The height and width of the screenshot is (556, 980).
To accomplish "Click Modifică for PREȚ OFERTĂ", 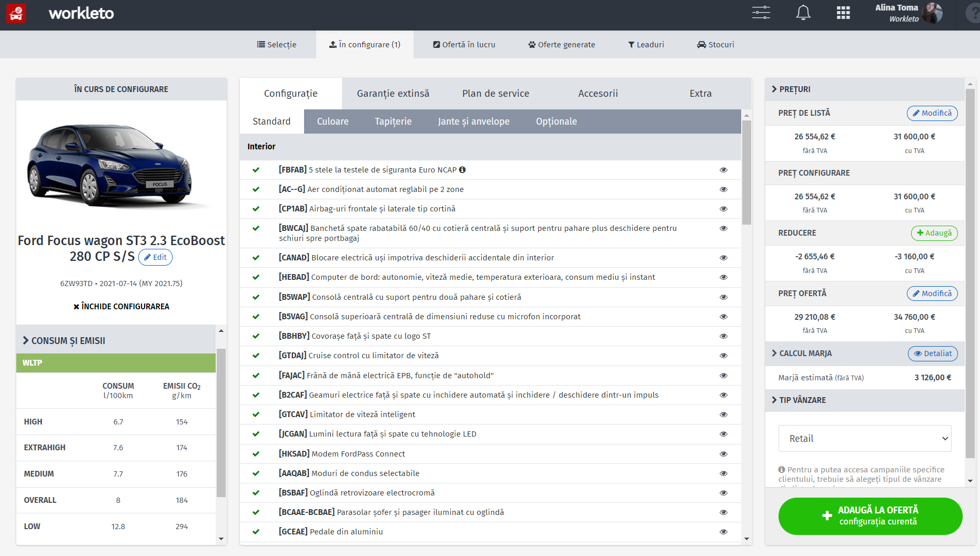I will coord(932,294).
